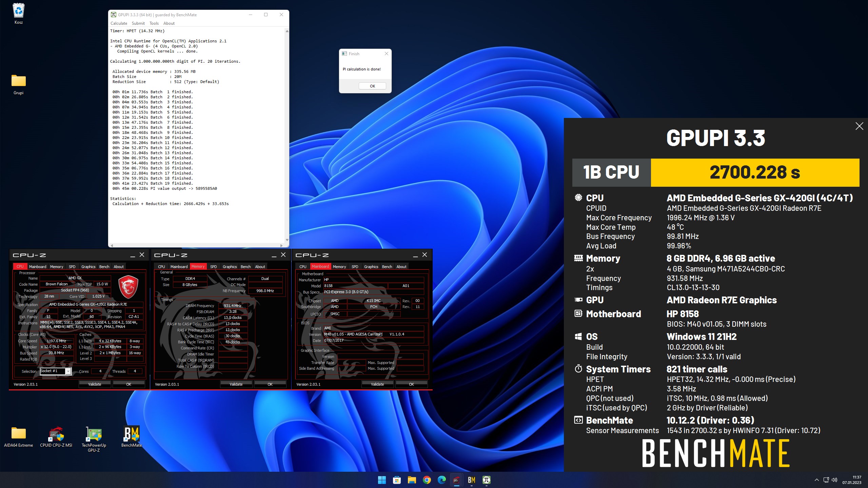
Task: Close the BenchMate GPUPI result panel
Action: (859, 126)
